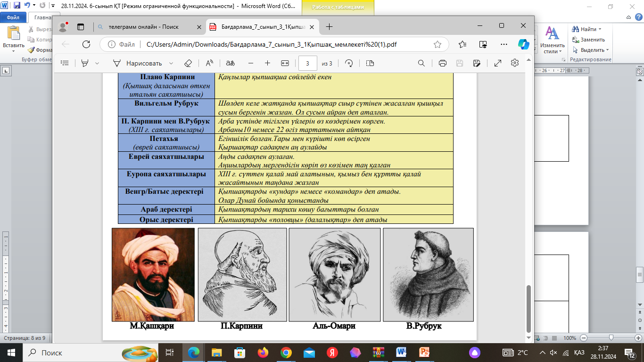Print the PDF document
The height and width of the screenshot is (362, 644).
click(442, 63)
